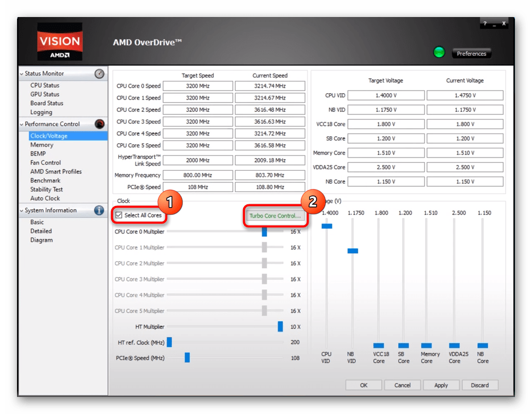Click the System Information info icon
This screenshot has height=414, width=532.
[x=99, y=210]
